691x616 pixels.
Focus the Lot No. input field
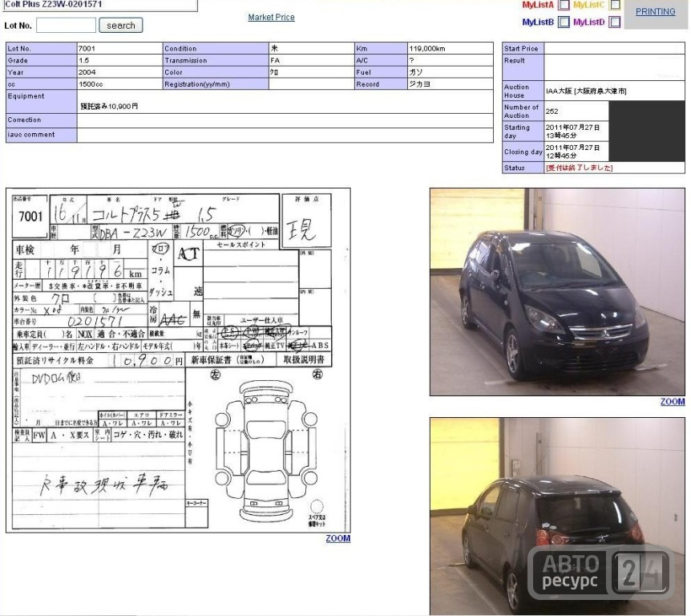click(66, 25)
